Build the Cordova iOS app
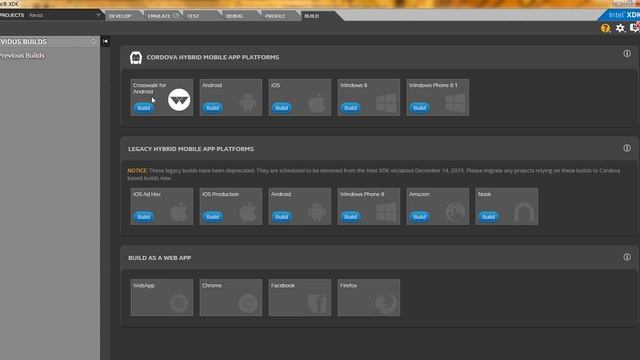The height and width of the screenshot is (360, 640). click(282, 108)
